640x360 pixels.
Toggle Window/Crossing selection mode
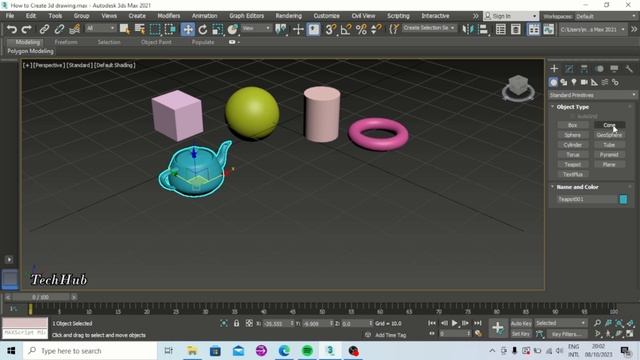tap(170, 29)
